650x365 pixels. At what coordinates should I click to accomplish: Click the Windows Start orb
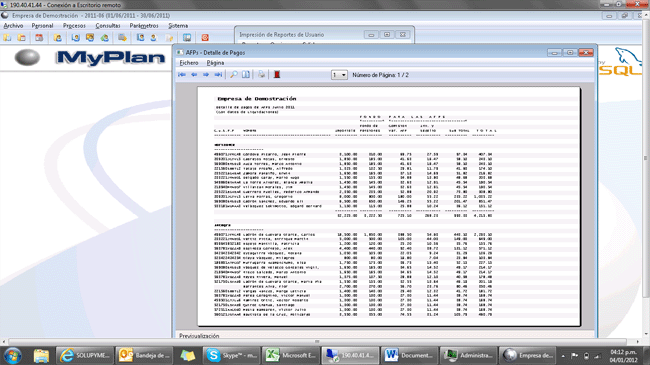pos(12,355)
